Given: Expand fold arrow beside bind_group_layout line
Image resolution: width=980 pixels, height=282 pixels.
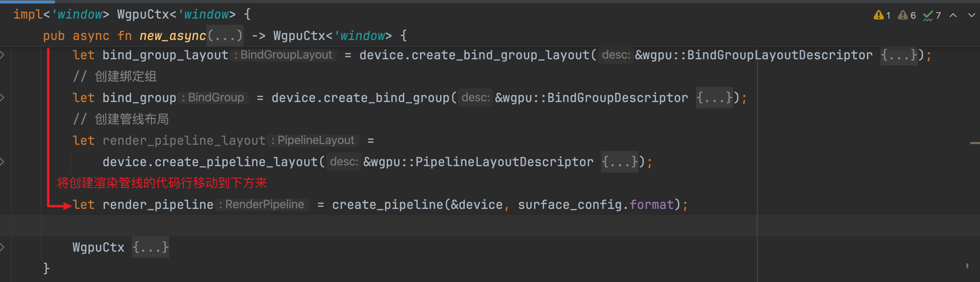Looking at the screenshot, I should pyautogui.click(x=3, y=55).
